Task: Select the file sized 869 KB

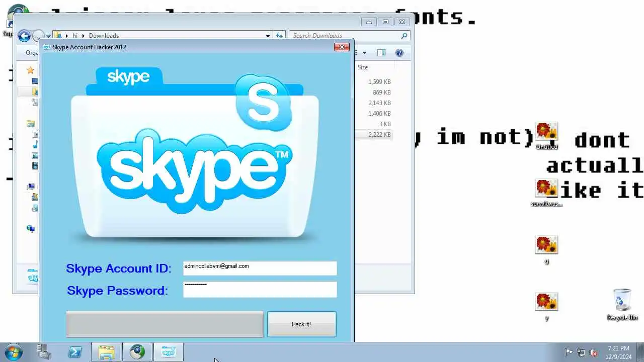Action: pos(381,93)
